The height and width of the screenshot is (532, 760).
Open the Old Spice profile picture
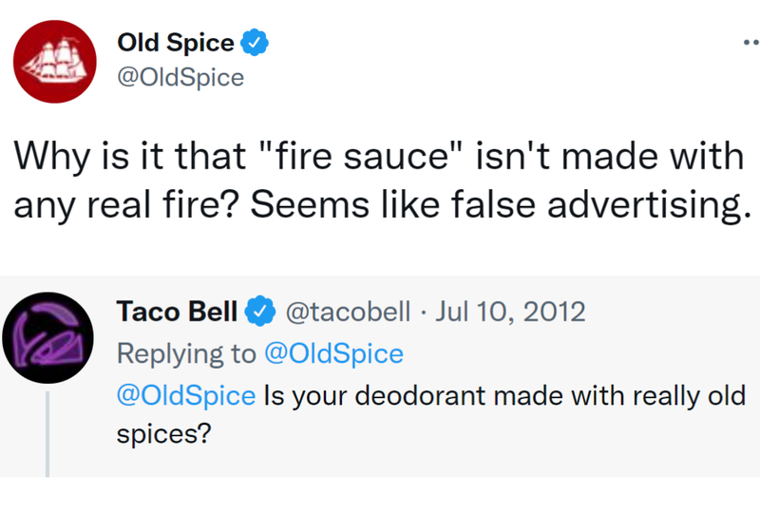pos(55,62)
